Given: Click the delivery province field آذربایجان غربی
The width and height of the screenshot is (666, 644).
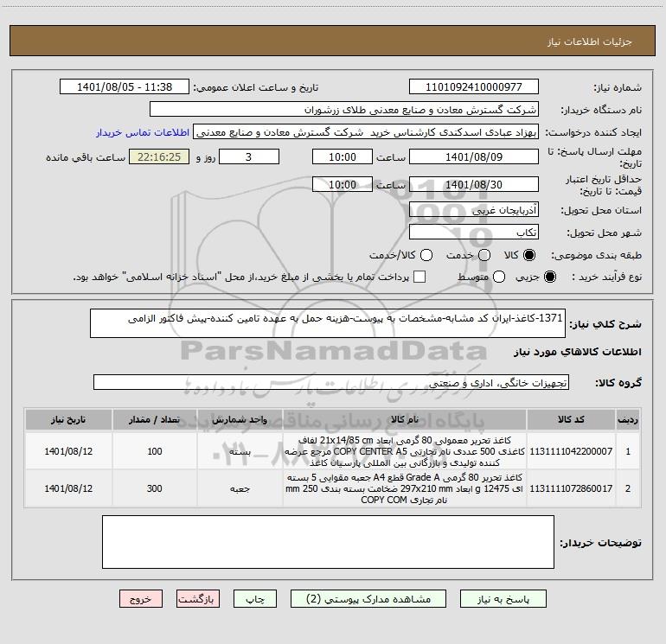Looking at the screenshot, I should [x=474, y=209].
